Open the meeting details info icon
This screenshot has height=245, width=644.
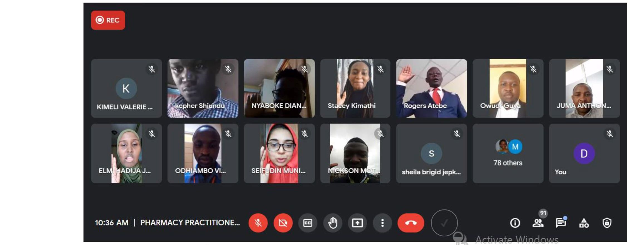[x=515, y=223]
